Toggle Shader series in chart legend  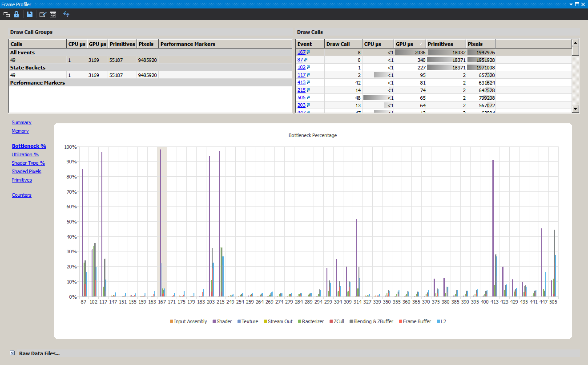pos(222,321)
